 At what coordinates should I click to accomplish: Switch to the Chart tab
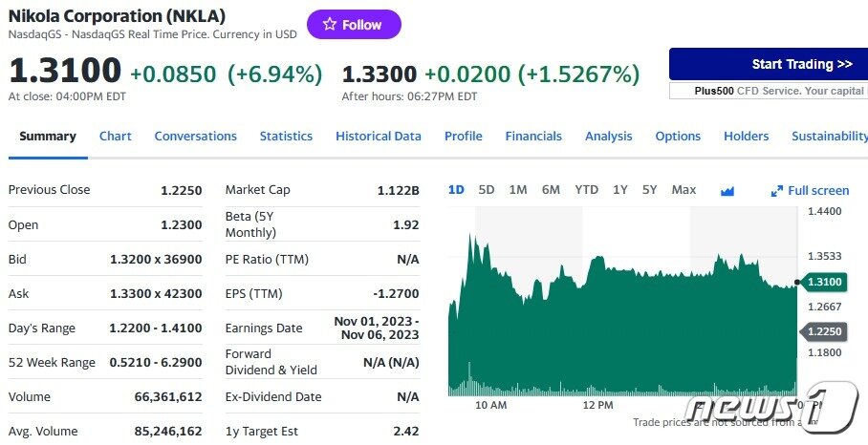[x=115, y=137]
